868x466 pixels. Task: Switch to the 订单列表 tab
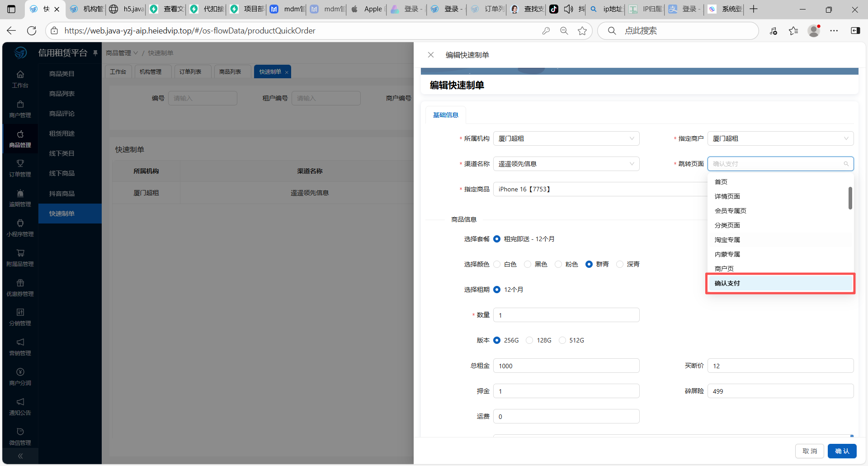[x=190, y=72]
